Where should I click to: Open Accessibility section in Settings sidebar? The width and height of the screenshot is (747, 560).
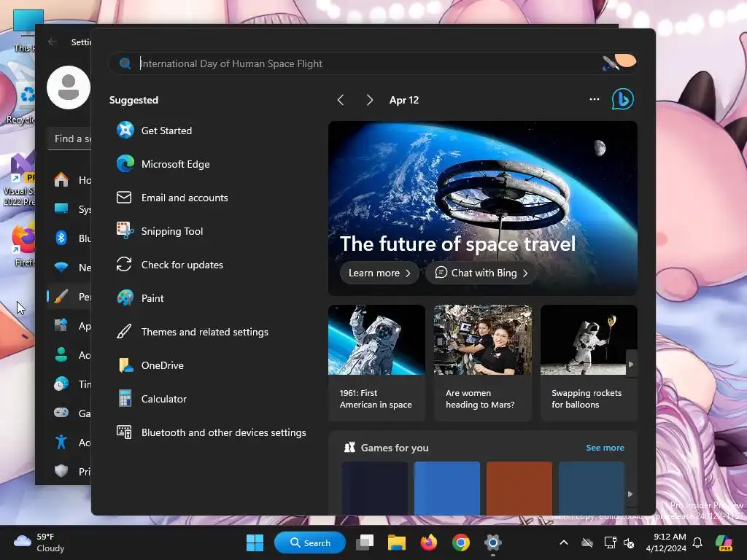point(69,443)
